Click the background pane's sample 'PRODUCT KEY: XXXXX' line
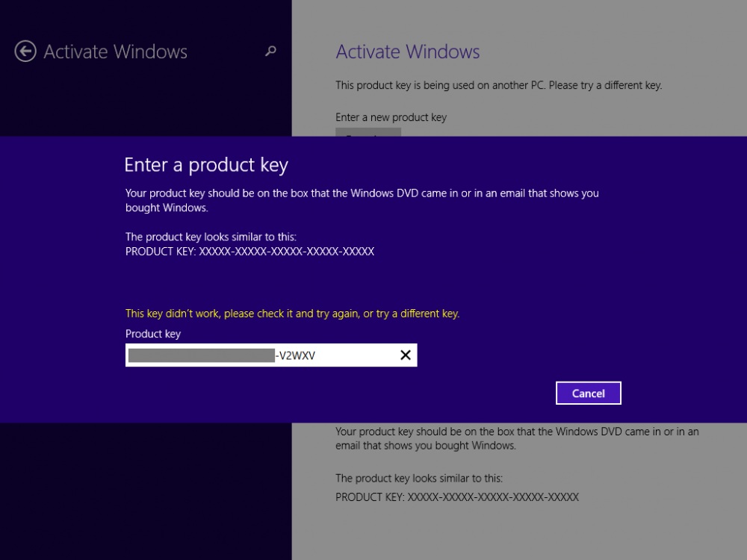 pyautogui.click(x=457, y=497)
